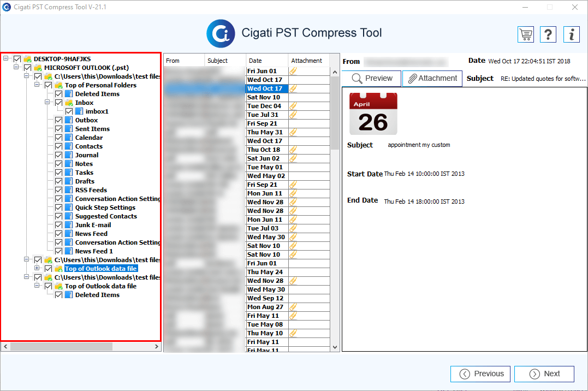Uncheck the MICROSOFT OUTLOOK (.pst) checkbox
The image size is (588, 391).
click(x=27, y=68)
